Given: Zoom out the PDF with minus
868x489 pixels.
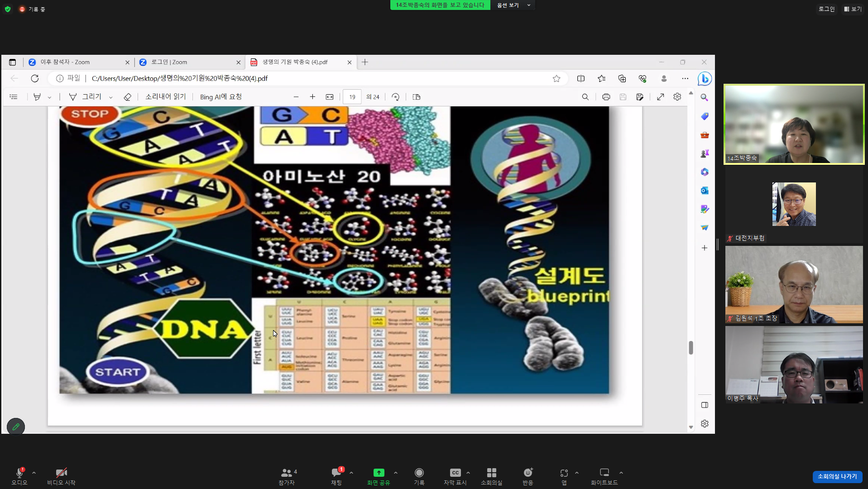Looking at the screenshot, I should pyautogui.click(x=296, y=97).
